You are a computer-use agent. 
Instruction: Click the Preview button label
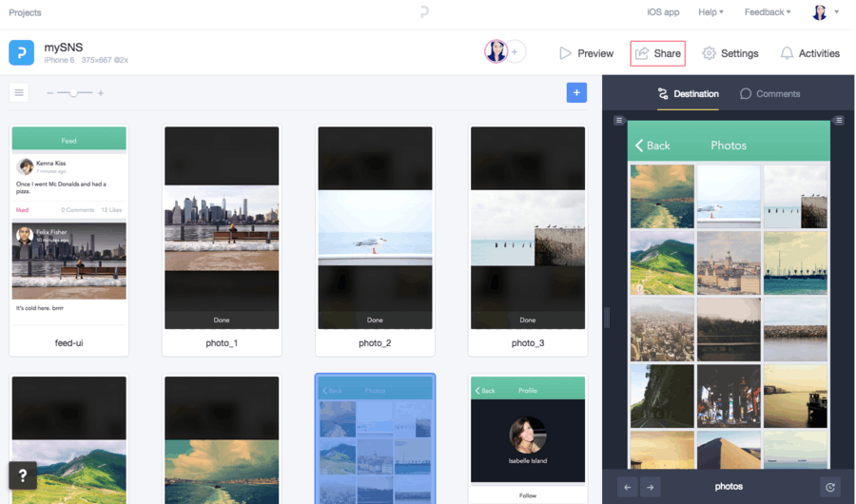pyautogui.click(x=595, y=53)
